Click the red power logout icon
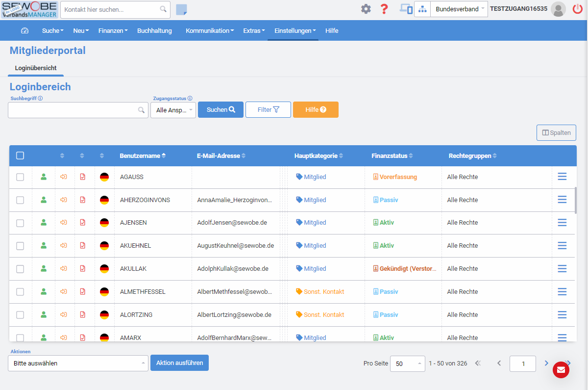Viewport: 588px width, 390px height. pyautogui.click(x=578, y=9)
